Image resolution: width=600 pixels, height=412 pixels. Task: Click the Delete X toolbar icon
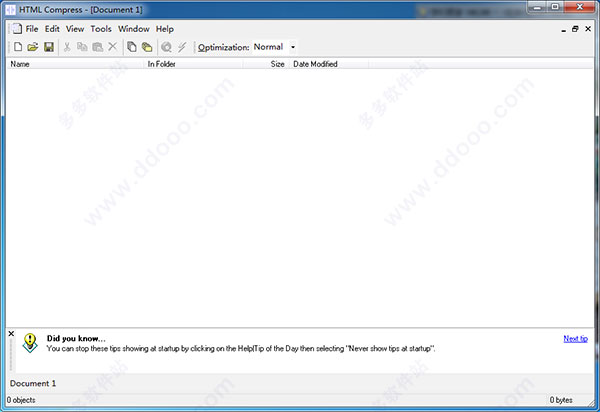[x=112, y=47]
